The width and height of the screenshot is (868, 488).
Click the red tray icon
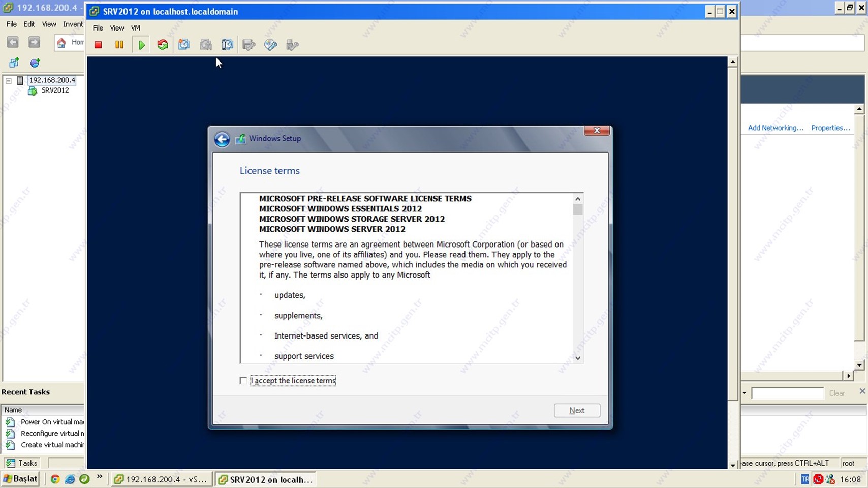tap(818, 479)
